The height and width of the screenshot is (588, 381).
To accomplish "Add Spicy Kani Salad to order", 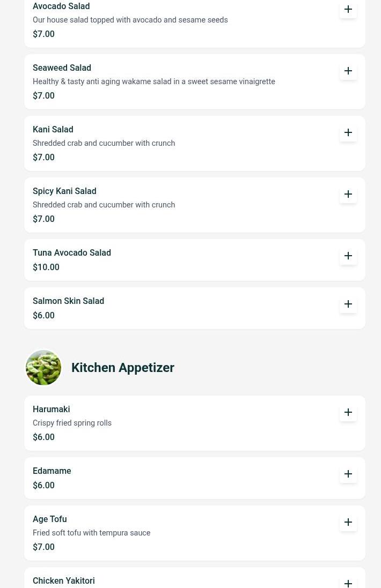I will point(348,194).
